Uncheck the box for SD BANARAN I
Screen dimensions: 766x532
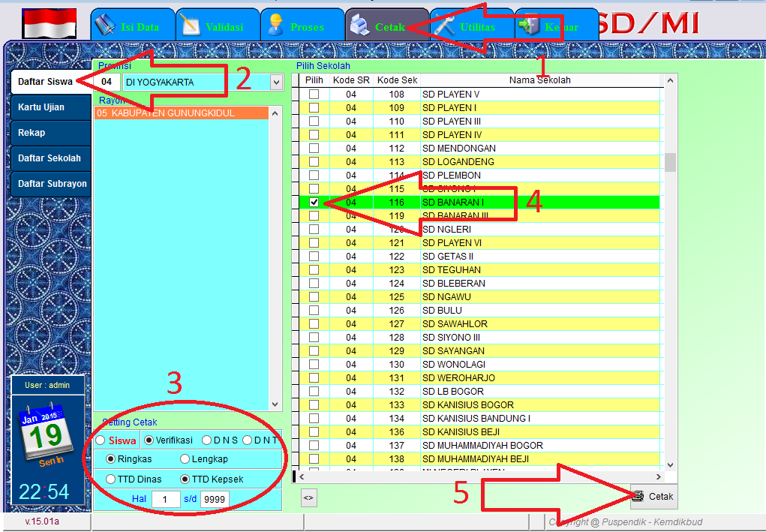click(x=314, y=203)
